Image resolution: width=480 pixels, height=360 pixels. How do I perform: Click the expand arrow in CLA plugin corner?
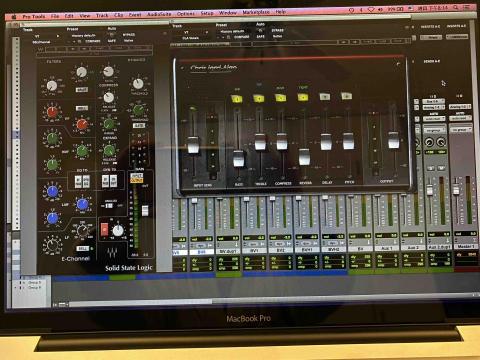[398, 64]
